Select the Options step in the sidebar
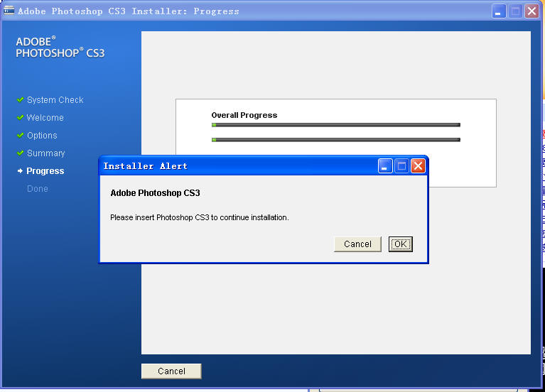Screen dimensions: 545x392 (42, 136)
